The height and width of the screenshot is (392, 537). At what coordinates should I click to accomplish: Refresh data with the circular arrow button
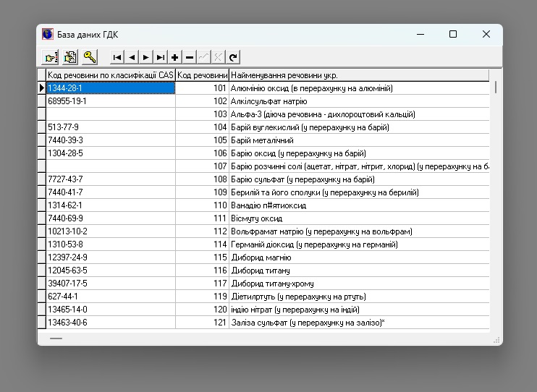tap(233, 57)
